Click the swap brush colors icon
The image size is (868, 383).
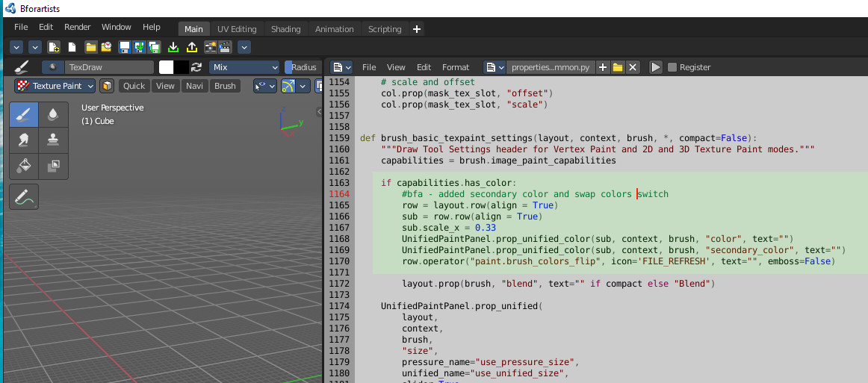[x=196, y=67]
